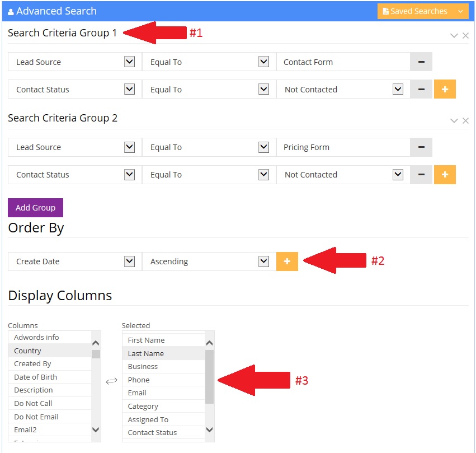Change the Ascending sort direction dropdown
This screenshot has width=476, height=453.
click(263, 261)
